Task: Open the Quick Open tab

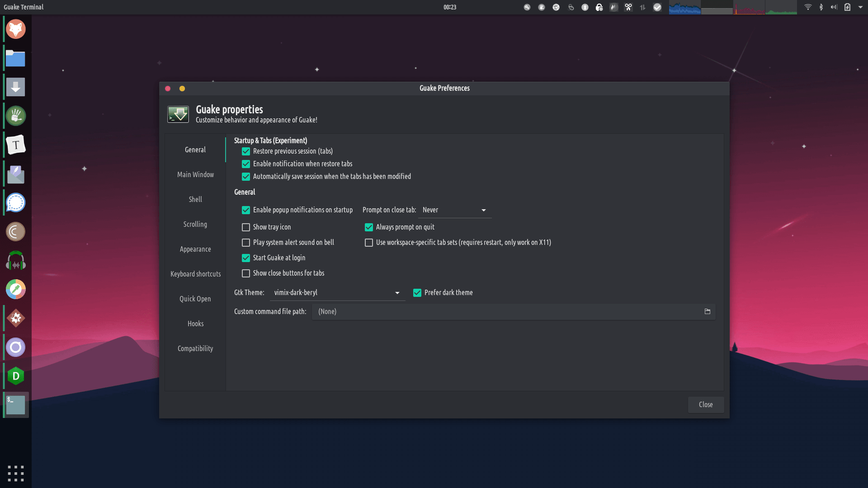Action: (195, 299)
